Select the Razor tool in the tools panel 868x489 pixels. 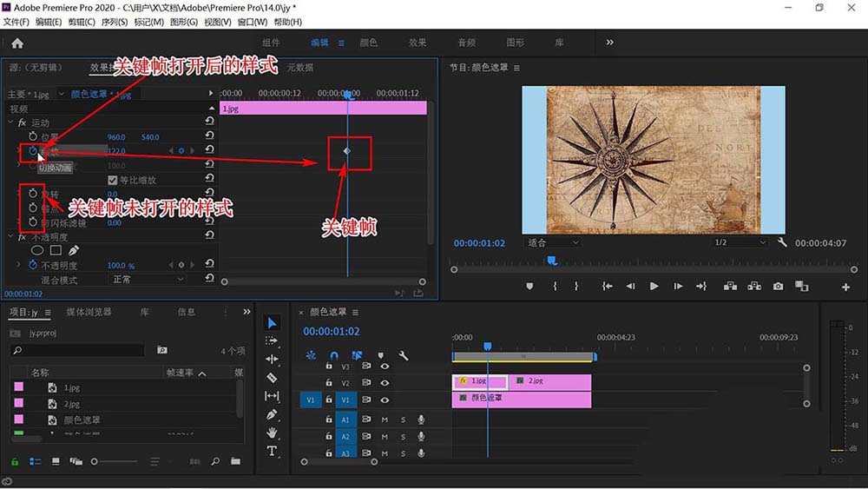tap(272, 378)
